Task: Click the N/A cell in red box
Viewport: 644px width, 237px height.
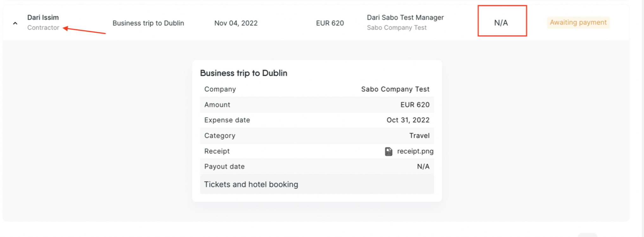Action: 501,23
